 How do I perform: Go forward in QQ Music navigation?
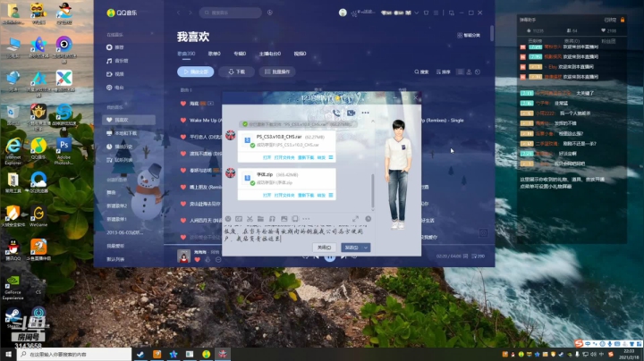pyautogui.click(x=191, y=13)
